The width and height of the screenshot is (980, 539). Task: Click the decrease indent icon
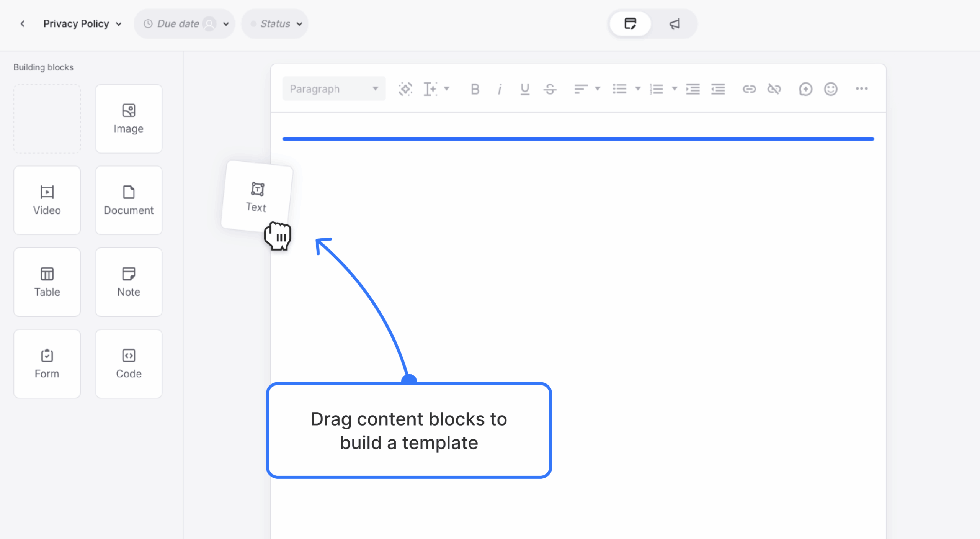pyautogui.click(x=718, y=89)
